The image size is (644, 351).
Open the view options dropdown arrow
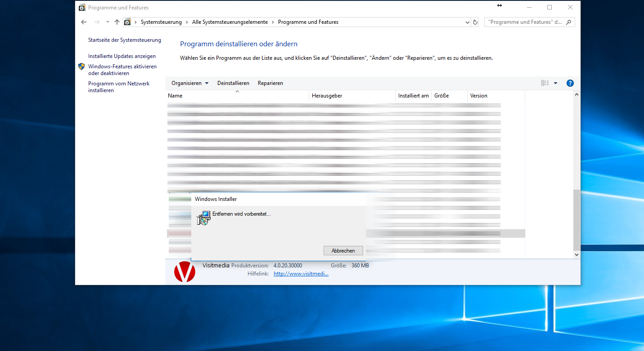tap(555, 83)
